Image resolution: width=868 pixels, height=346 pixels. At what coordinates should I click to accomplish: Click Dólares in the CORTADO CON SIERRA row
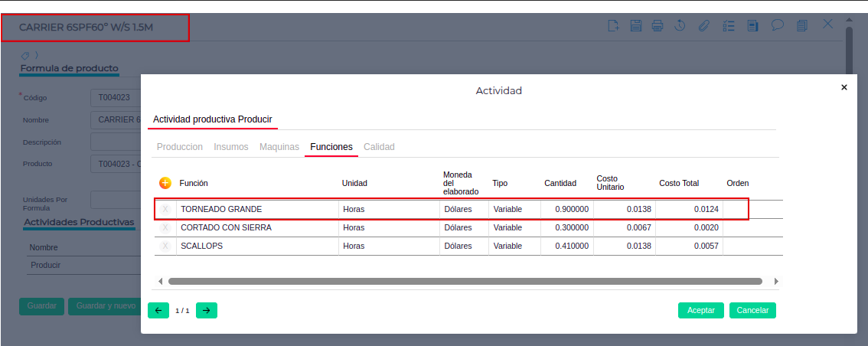465,227
